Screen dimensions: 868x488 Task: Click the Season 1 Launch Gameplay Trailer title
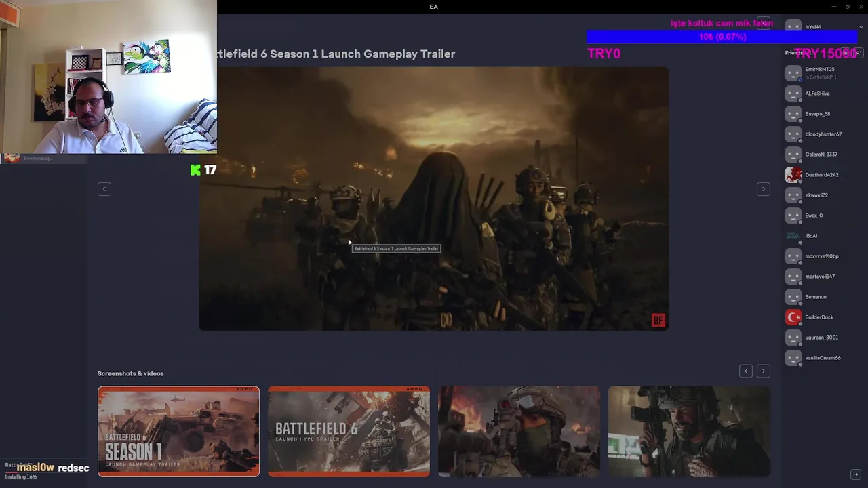(336, 54)
